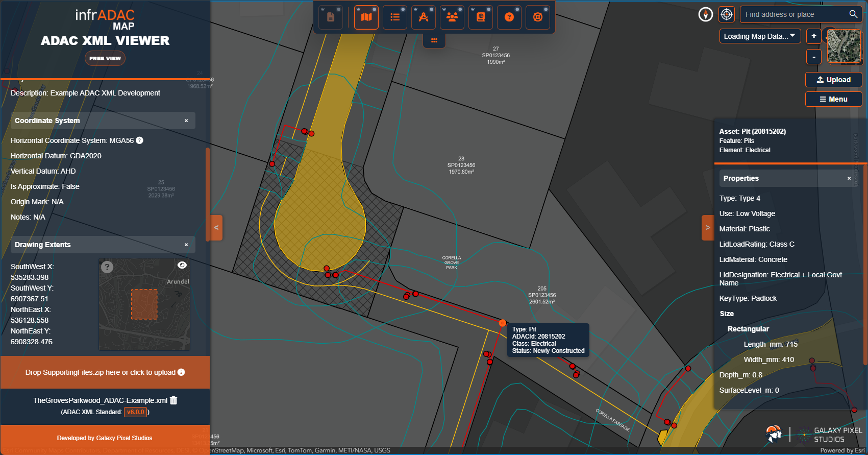The height and width of the screenshot is (455, 868).
Task: Reset map compass orientation
Action: pyautogui.click(x=706, y=14)
